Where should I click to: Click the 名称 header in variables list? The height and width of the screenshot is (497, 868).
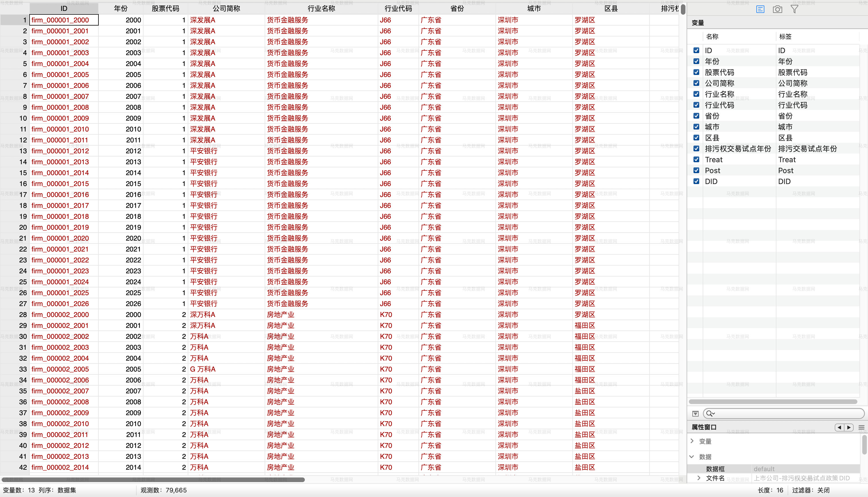pyautogui.click(x=712, y=36)
